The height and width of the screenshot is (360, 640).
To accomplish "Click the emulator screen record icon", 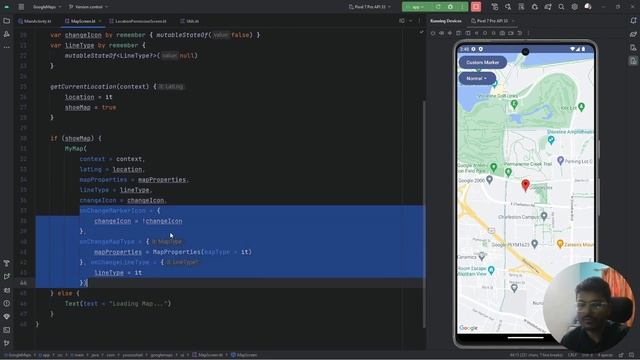I will click(511, 33).
